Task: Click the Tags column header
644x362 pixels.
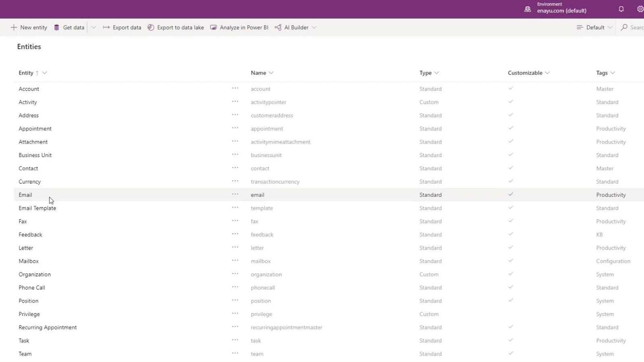Action: coord(602,73)
